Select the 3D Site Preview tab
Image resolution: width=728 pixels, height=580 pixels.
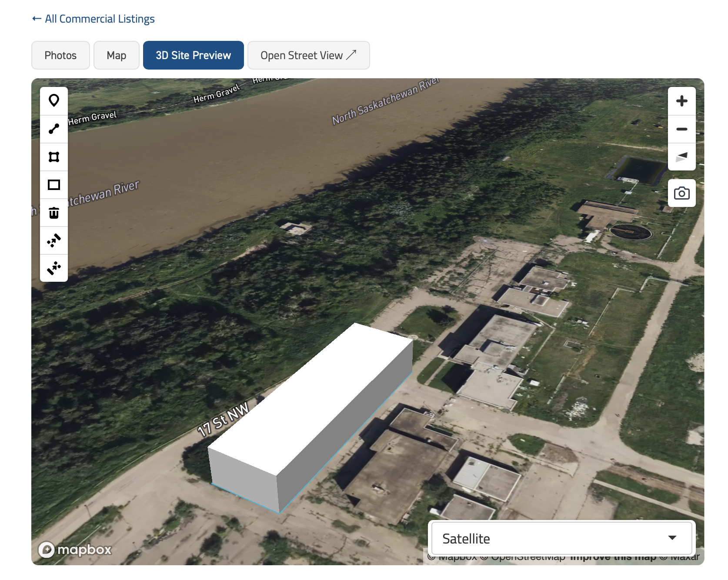[193, 55]
